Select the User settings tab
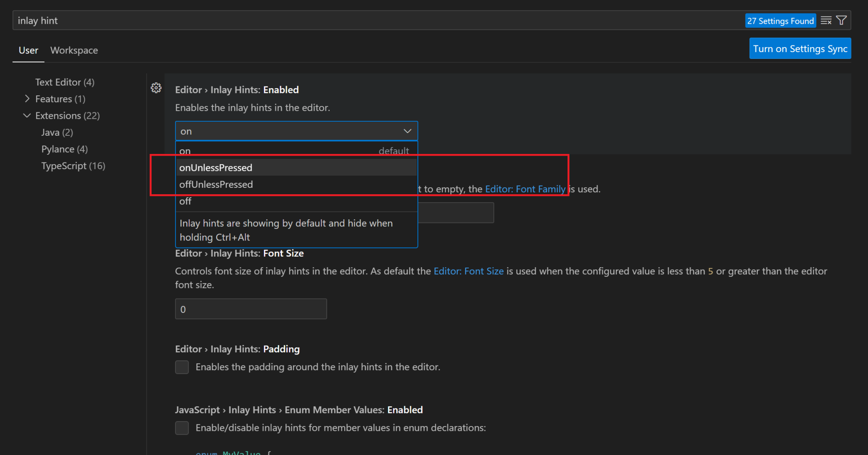Image resolution: width=868 pixels, height=455 pixels. (28, 50)
